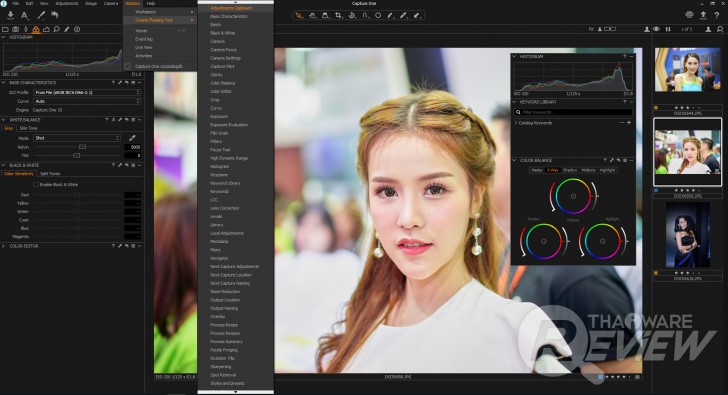Pick white balance with panel eyedropper
Screen dimensions: 728x395
[132, 138]
